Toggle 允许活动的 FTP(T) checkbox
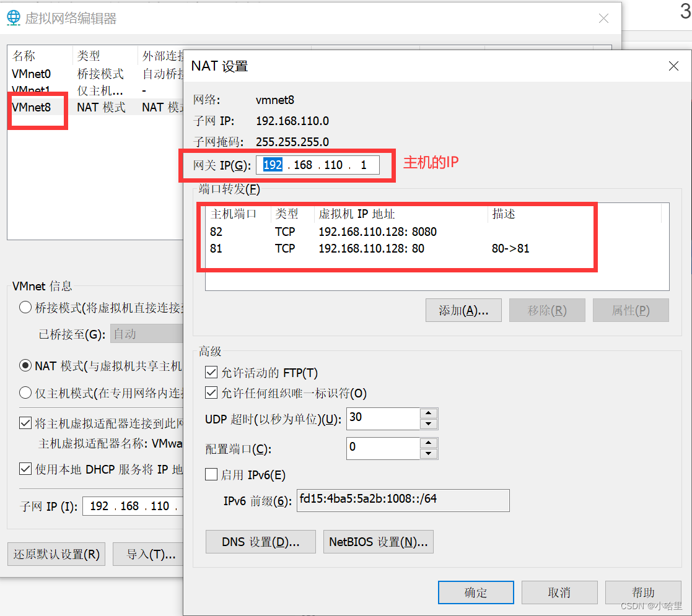This screenshot has height=616, width=692. point(211,373)
